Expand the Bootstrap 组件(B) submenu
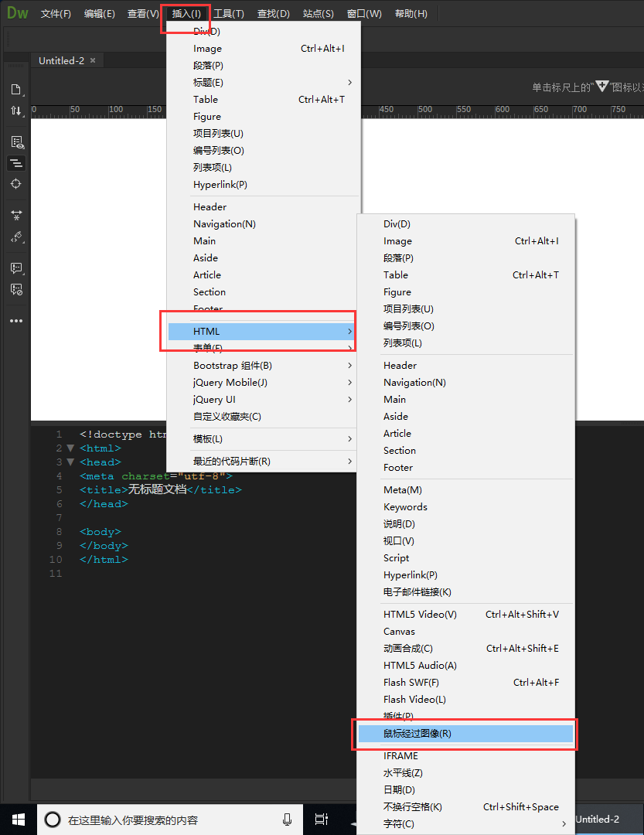This screenshot has width=644, height=835. point(261,365)
